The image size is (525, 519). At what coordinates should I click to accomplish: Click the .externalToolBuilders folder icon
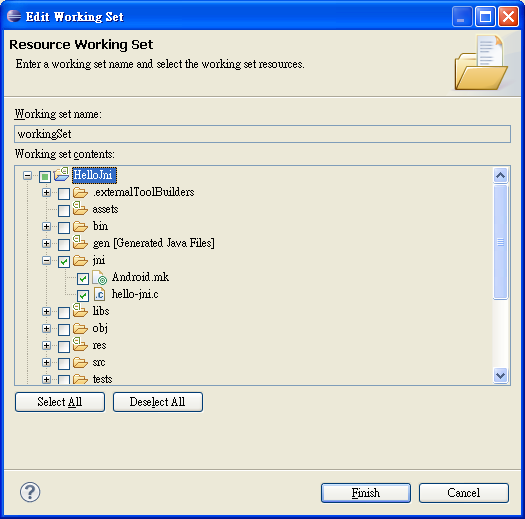pyautogui.click(x=80, y=193)
